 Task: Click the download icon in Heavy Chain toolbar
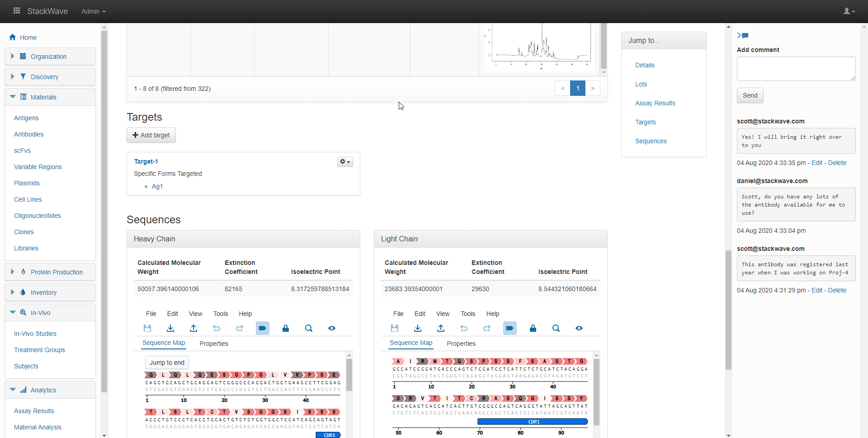[170, 328]
